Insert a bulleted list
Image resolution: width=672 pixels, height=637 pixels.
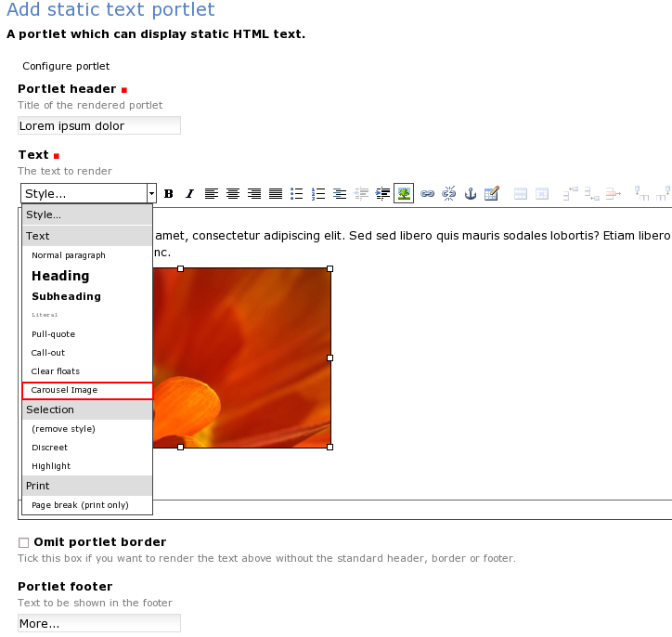click(x=297, y=194)
